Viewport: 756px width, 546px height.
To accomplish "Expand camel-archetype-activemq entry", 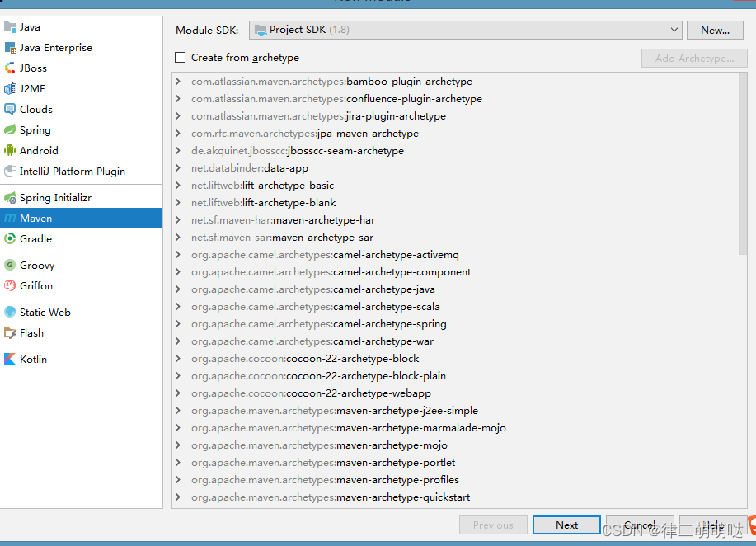I will [x=178, y=255].
